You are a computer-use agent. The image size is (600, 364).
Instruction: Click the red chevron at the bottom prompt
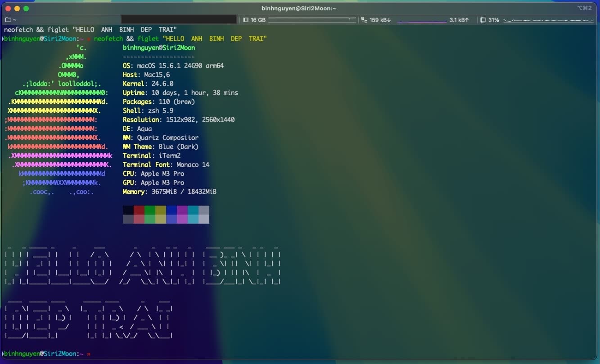(x=88, y=354)
